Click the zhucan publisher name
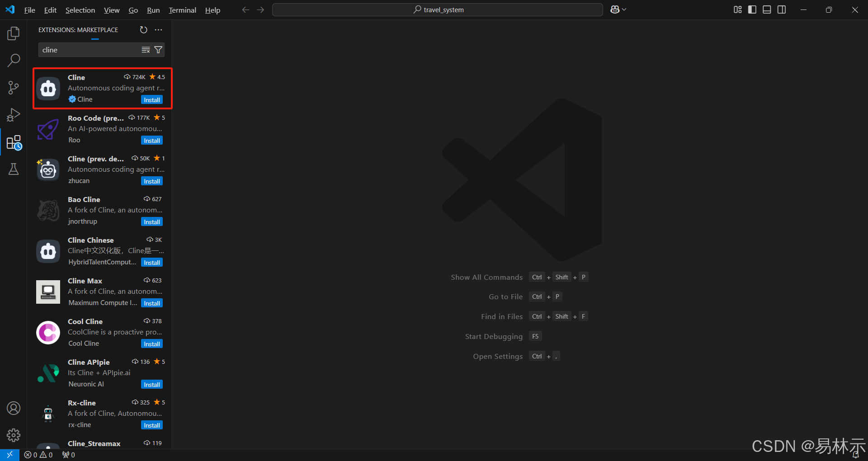868x461 pixels. tap(79, 181)
